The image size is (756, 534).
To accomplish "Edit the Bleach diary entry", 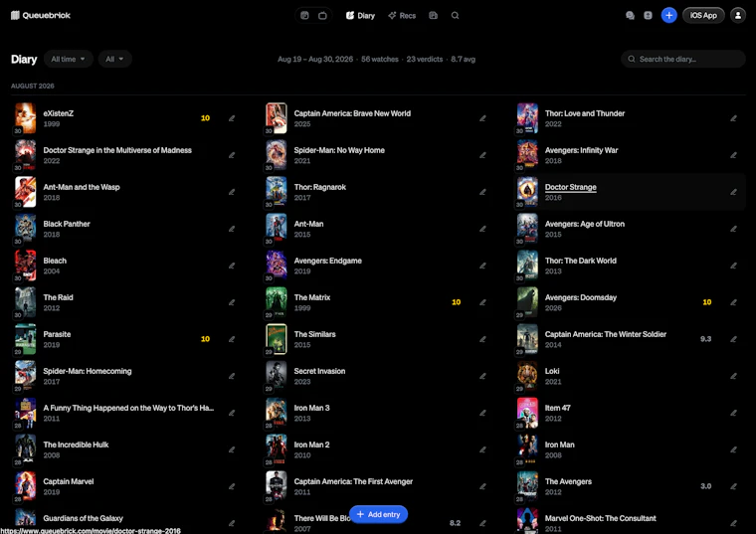I will (x=232, y=266).
